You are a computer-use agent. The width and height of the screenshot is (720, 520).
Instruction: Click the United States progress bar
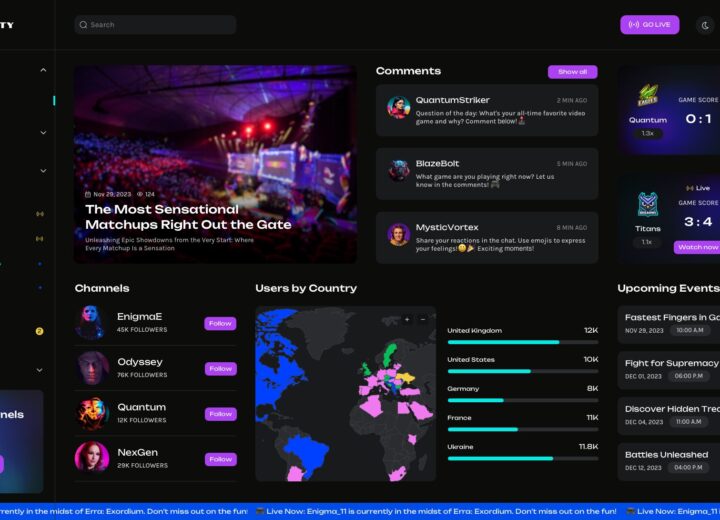[523, 371]
